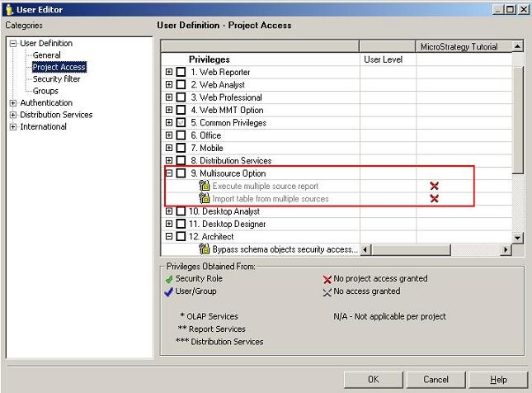Select the General category
Image resolution: width=532 pixels, height=393 pixels.
46,55
